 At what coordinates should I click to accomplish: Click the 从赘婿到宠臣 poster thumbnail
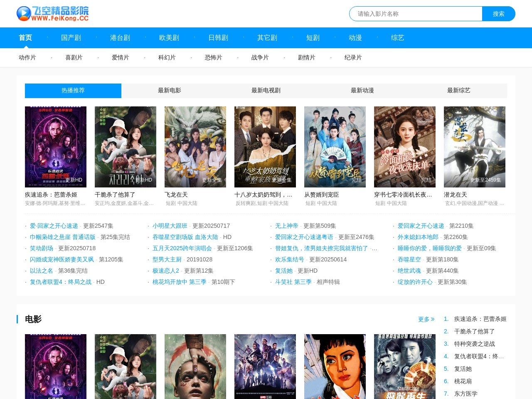click(335, 147)
